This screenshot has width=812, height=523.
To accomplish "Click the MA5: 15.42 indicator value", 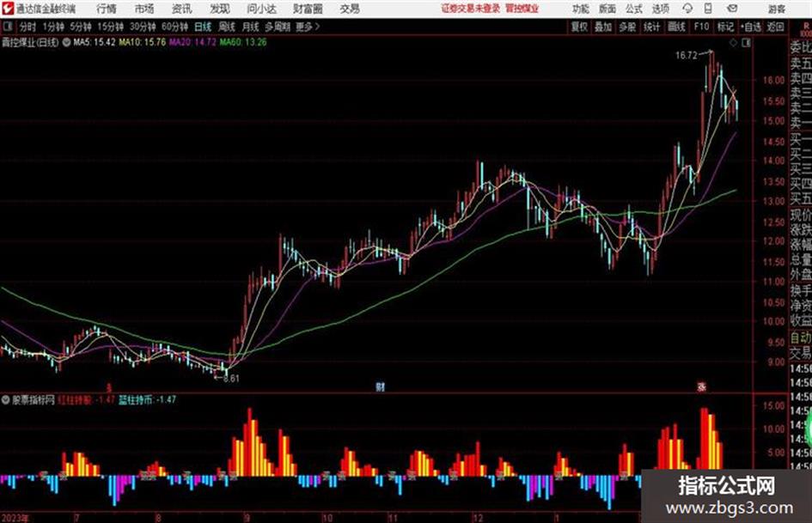I will coord(95,42).
